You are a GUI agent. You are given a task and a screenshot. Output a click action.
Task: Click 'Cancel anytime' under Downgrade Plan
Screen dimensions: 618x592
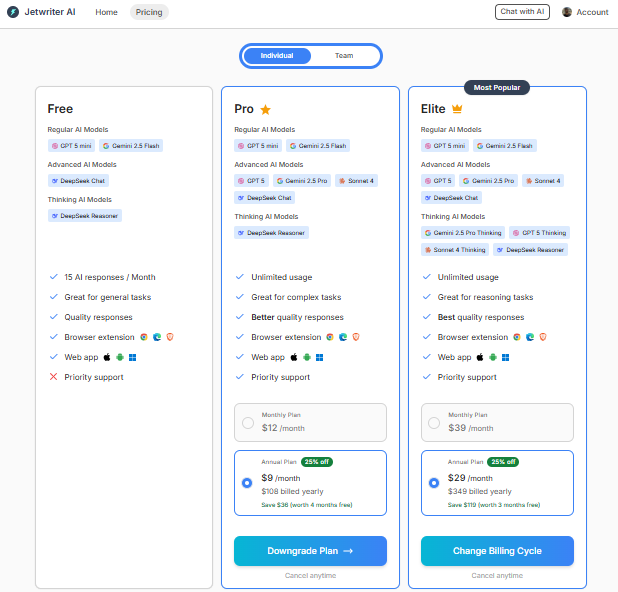pyautogui.click(x=310, y=575)
